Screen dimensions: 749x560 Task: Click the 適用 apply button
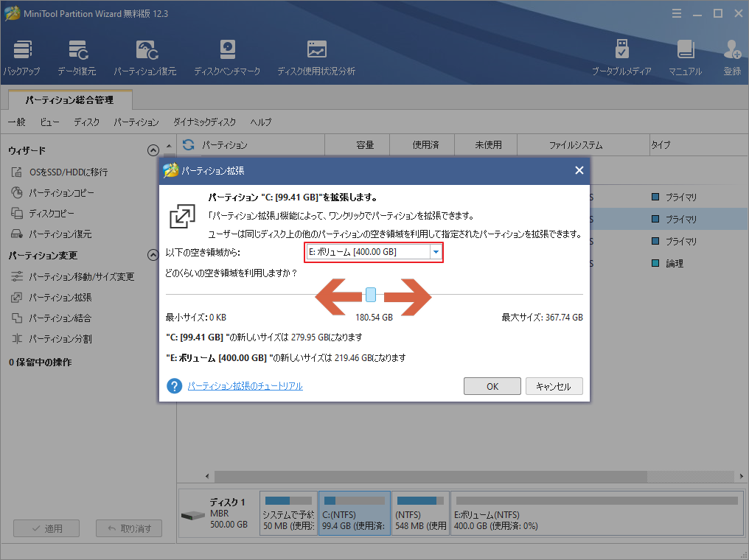(46, 528)
